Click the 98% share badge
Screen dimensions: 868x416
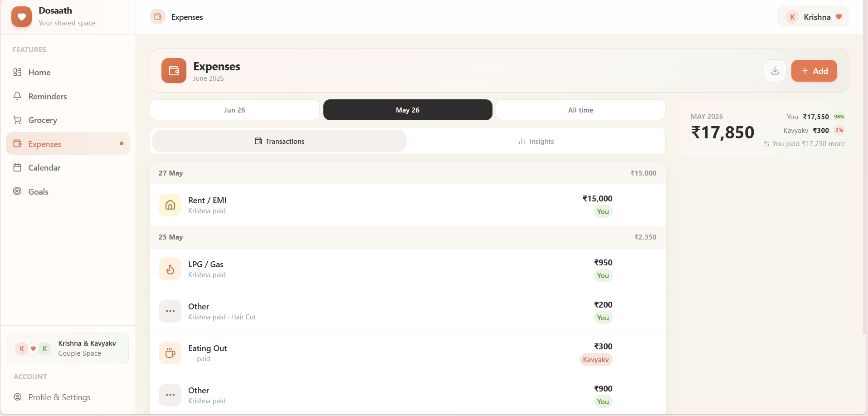click(x=839, y=117)
